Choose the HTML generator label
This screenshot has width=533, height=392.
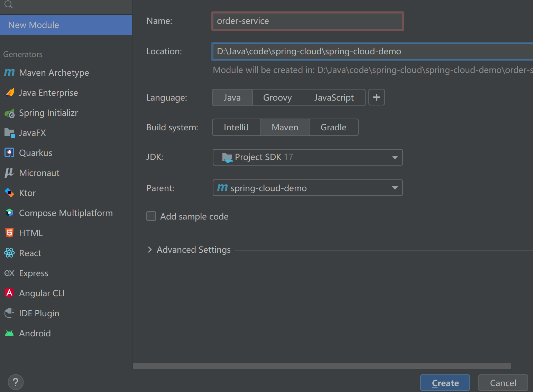tap(31, 233)
